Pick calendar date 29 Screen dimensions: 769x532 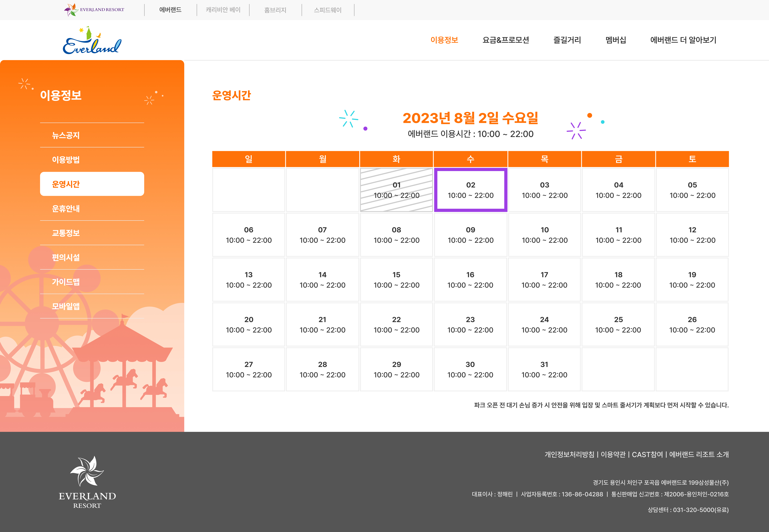397,369
